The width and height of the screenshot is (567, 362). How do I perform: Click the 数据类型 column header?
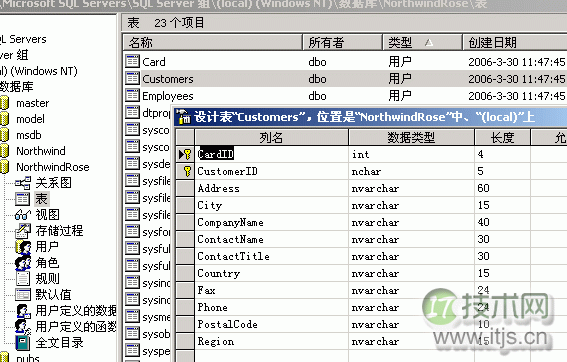(412, 137)
